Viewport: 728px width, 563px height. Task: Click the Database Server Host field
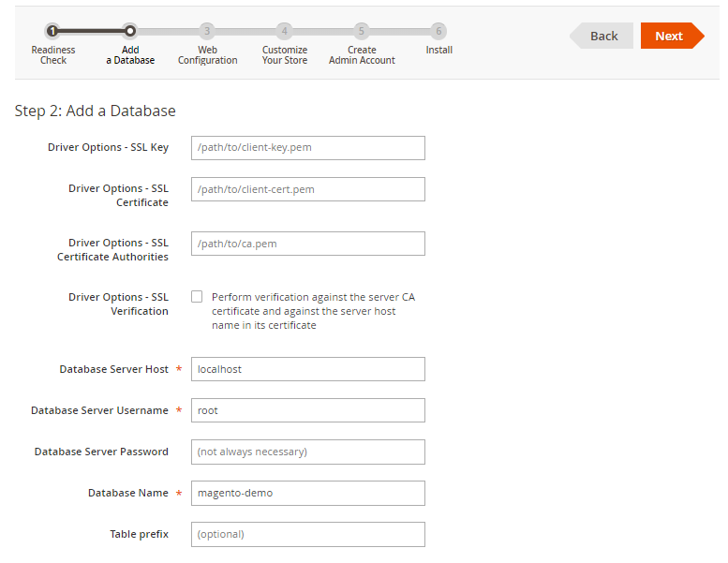tap(307, 369)
